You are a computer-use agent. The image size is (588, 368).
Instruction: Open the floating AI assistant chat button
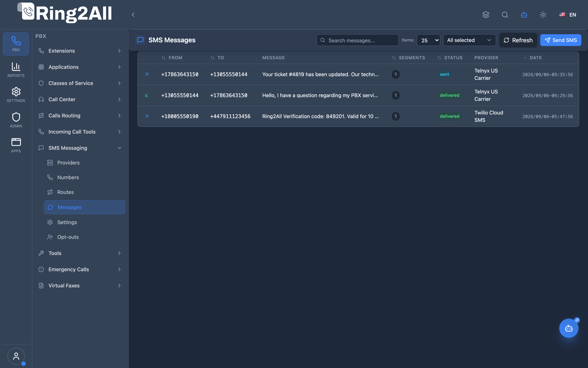click(x=569, y=328)
